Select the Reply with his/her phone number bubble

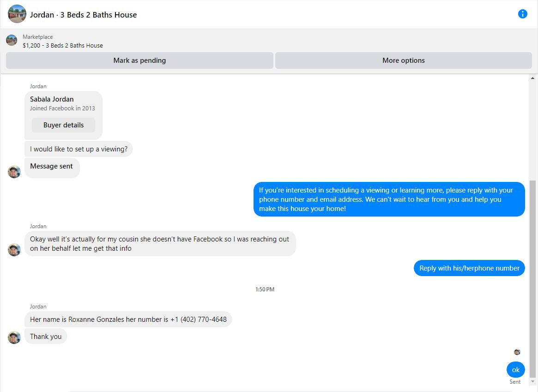coord(469,268)
